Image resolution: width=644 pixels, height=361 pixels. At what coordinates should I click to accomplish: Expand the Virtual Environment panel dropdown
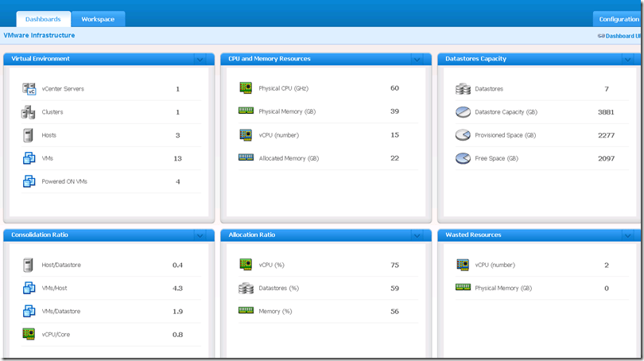click(x=200, y=59)
